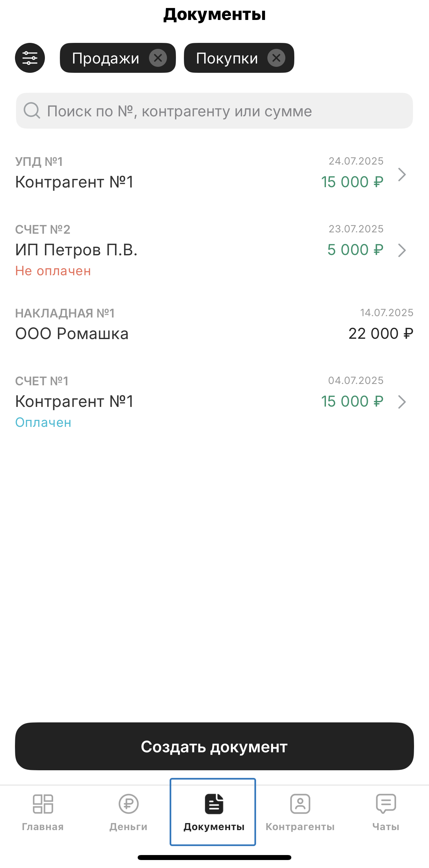Remove the Покупки filter chip via X
Image resolution: width=429 pixels, height=868 pixels.
click(276, 58)
